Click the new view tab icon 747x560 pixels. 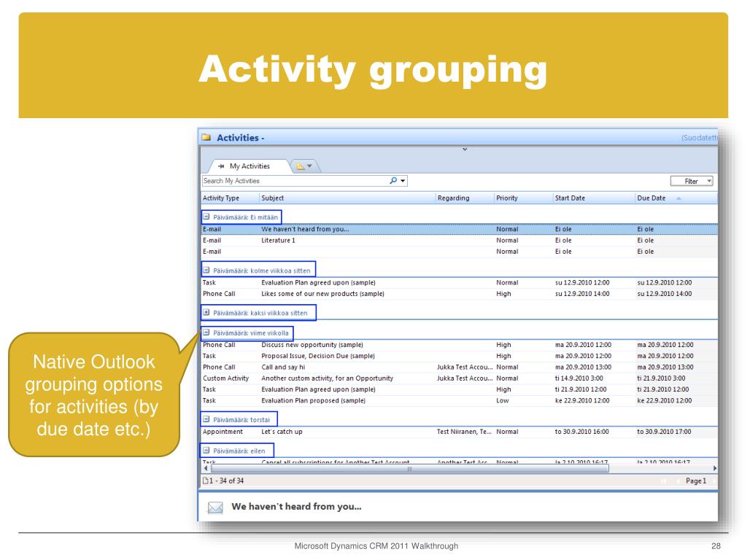pos(300,166)
